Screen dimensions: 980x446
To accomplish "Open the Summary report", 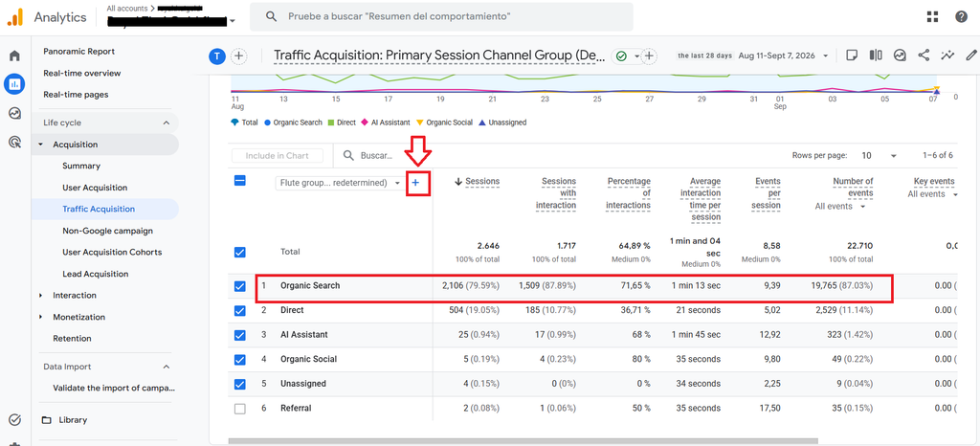I will coord(81,167).
